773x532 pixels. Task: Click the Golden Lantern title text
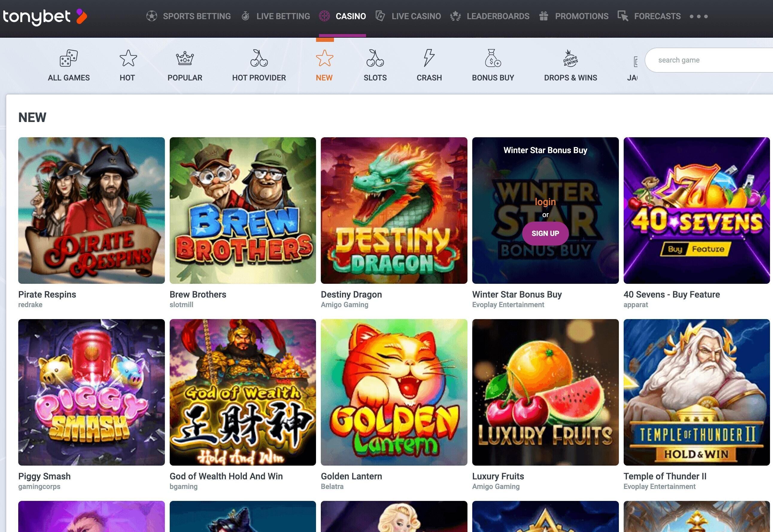351,476
